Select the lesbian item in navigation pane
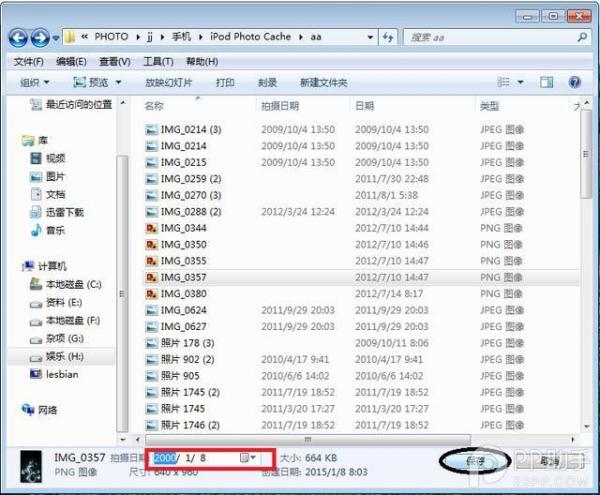The image size is (600, 495). 54,375
